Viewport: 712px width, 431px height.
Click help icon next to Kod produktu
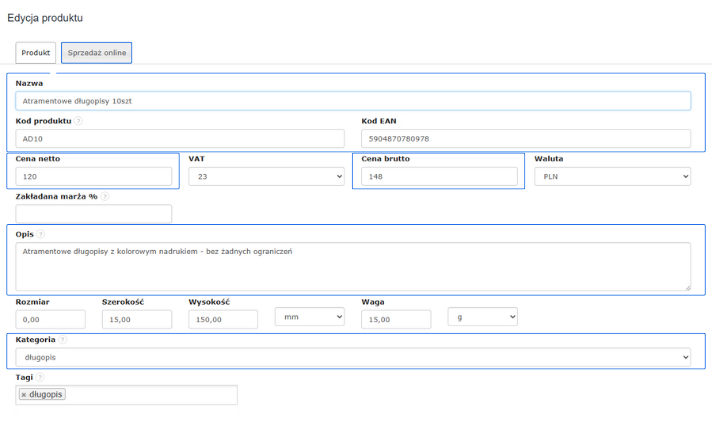coord(79,121)
